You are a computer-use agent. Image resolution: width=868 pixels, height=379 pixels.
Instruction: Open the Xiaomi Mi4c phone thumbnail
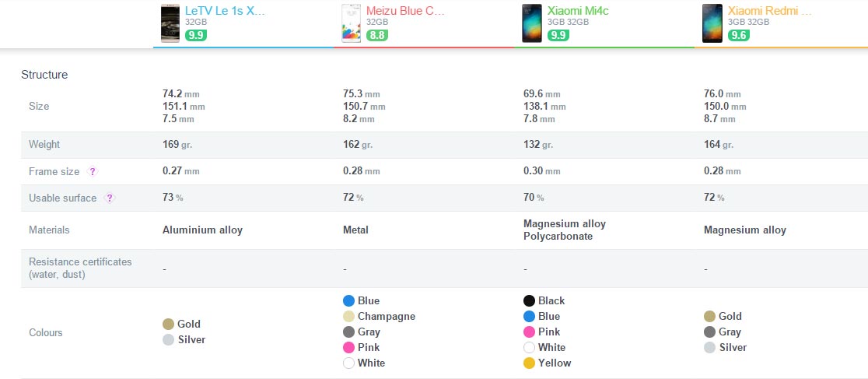coord(532,23)
